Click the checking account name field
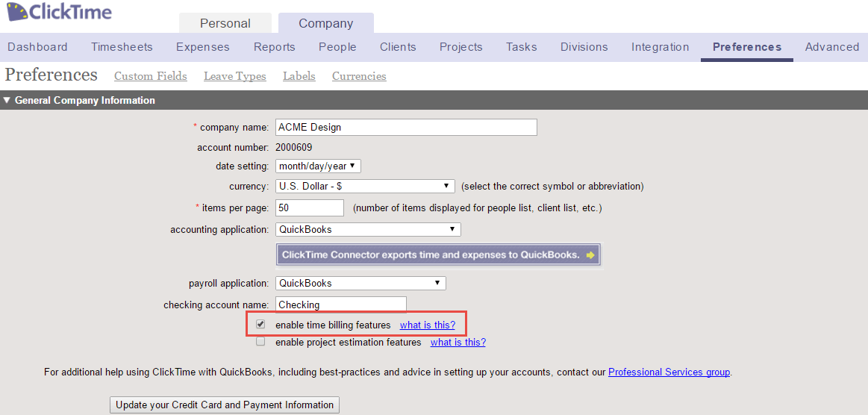The width and height of the screenshot is (868, 415). coord(340,305)
